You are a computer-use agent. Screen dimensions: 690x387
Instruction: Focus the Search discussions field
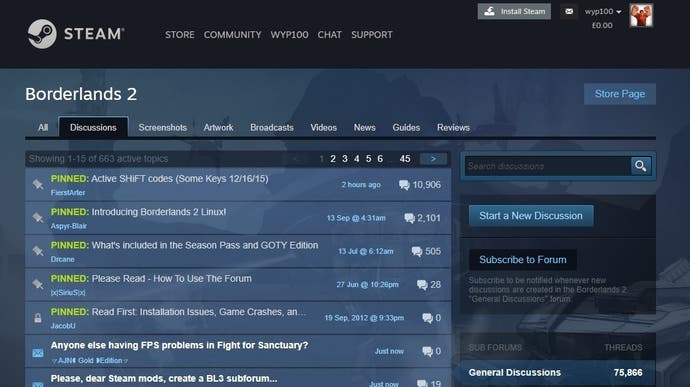point(548,166)
